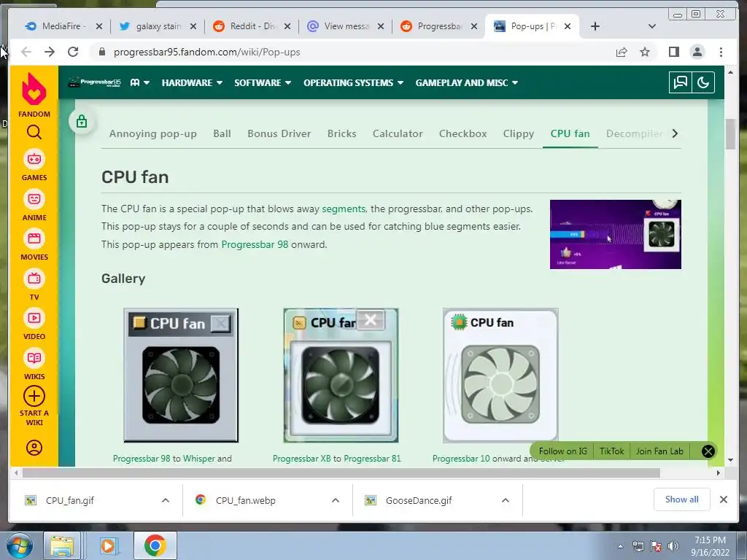Open a new browser tab
747x560 pixels.
[x=595, y=26]
